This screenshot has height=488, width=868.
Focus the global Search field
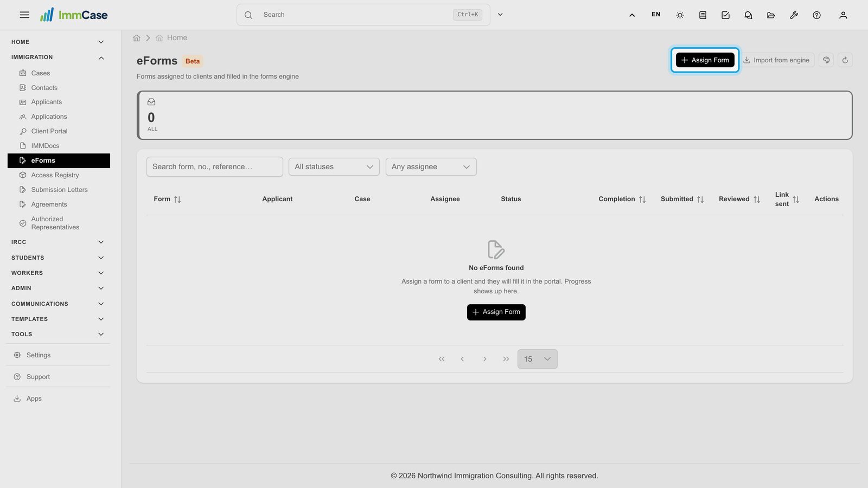click(x=363, y=15)
